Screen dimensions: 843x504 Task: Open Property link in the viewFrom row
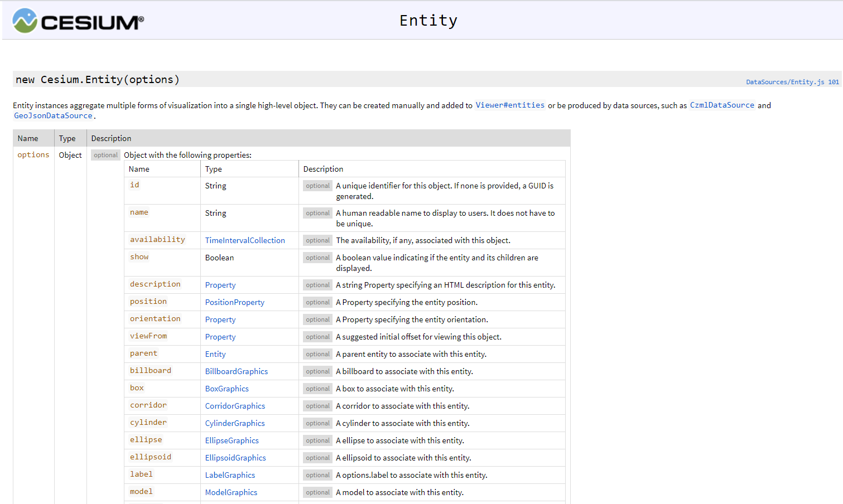[x=220, y=337]
